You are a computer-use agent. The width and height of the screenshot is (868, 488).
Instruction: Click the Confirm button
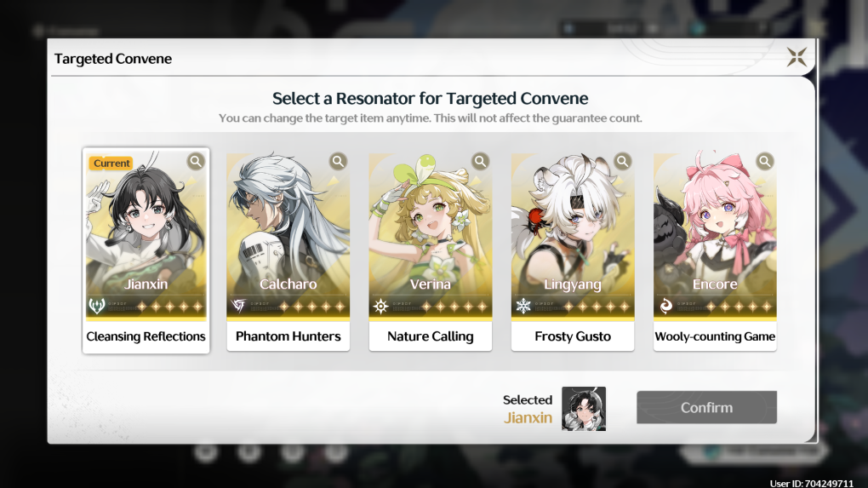click(x=706, y=408)
